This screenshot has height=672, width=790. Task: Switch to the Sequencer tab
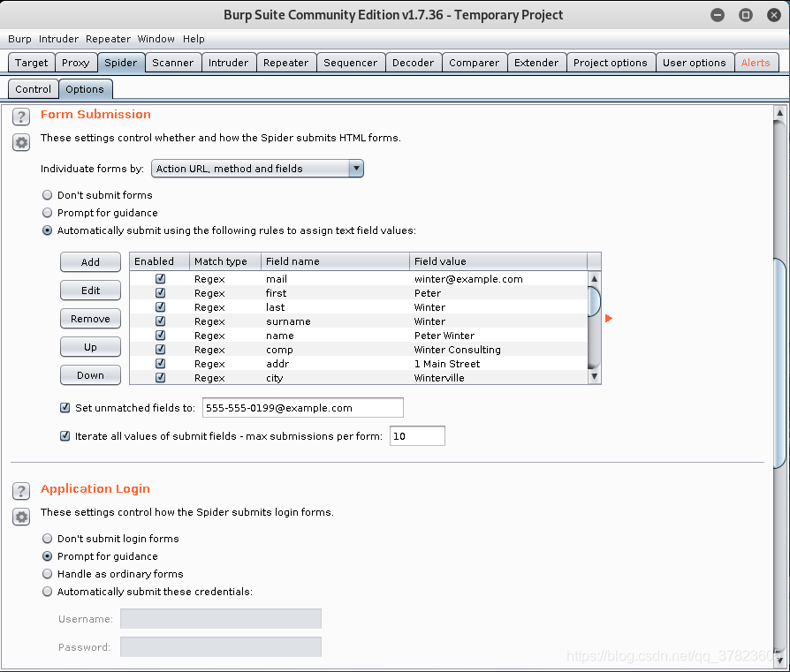click(350, 63)
